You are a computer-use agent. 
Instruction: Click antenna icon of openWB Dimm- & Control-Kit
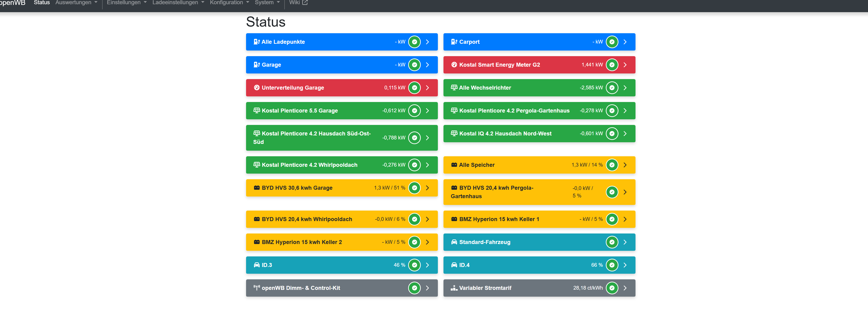pos(256,288)
